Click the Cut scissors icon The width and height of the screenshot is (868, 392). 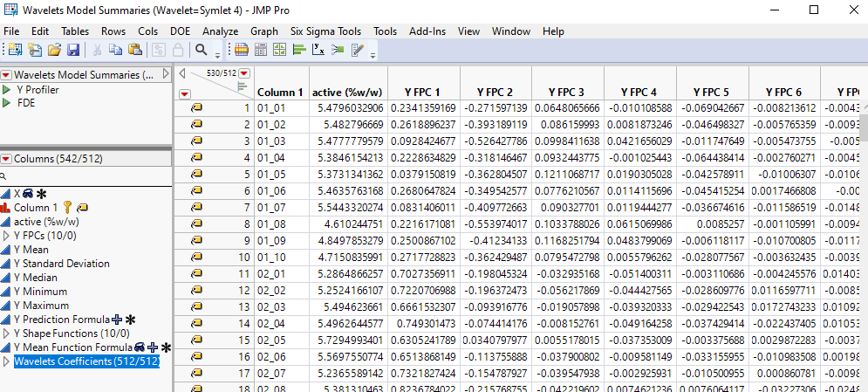click(97, 50)
